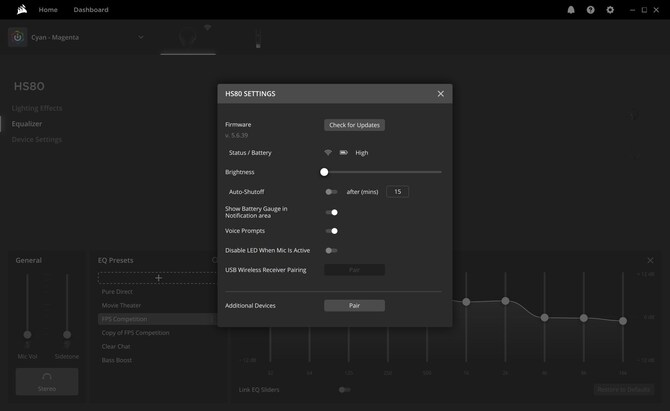
Task: Select the FPS Competition EQ preset
Action: coord(158,319)
